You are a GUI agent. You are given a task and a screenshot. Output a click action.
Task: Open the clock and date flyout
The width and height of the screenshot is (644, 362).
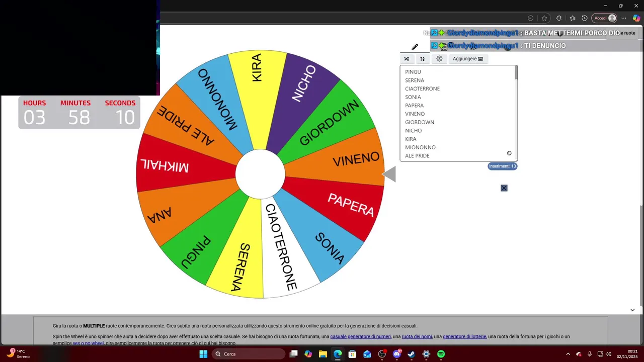[x=627, y=354]
